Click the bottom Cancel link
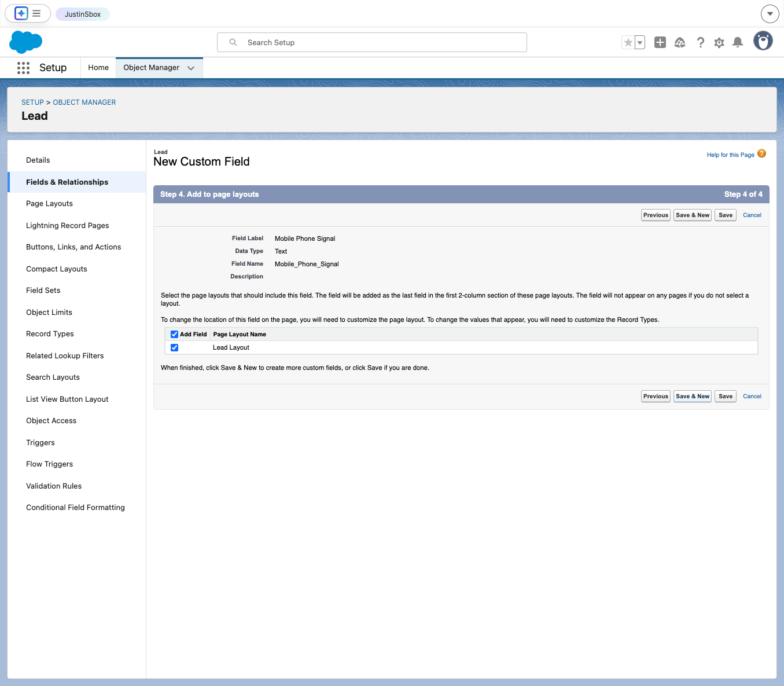 pos(752,396)
